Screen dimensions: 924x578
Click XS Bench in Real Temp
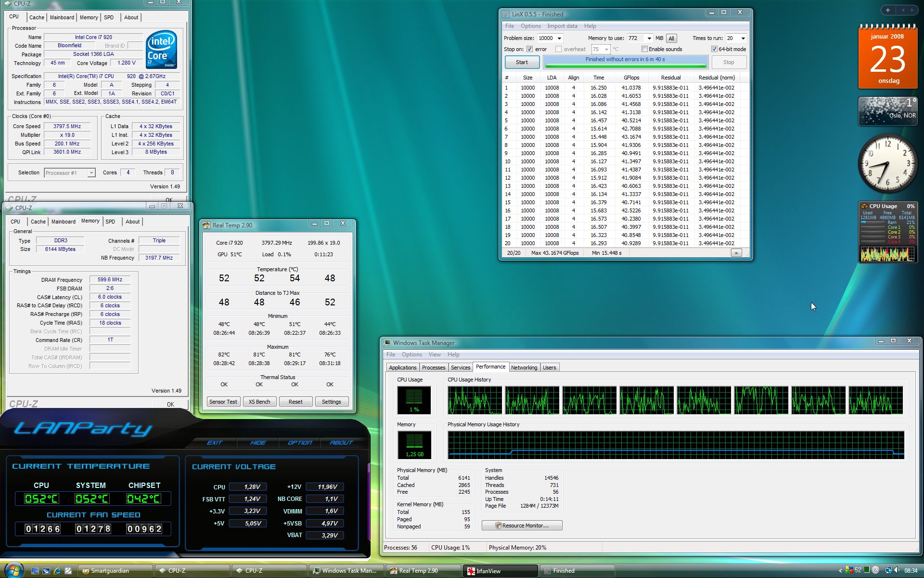coord(259,402)
